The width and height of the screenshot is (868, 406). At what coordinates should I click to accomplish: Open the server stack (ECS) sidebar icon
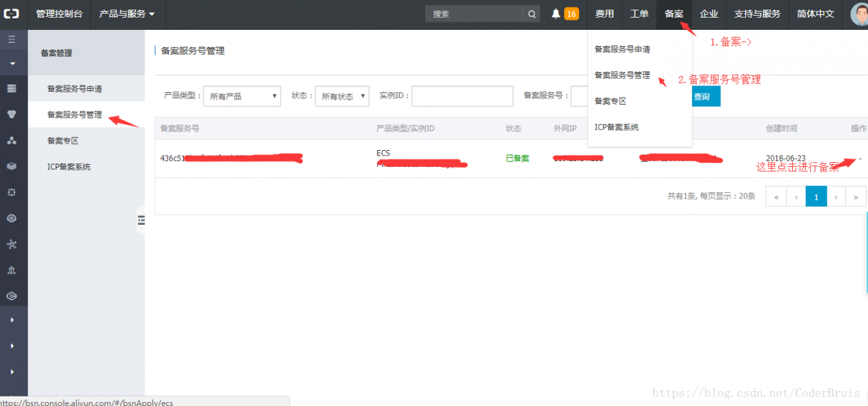[x=12, y=88]
